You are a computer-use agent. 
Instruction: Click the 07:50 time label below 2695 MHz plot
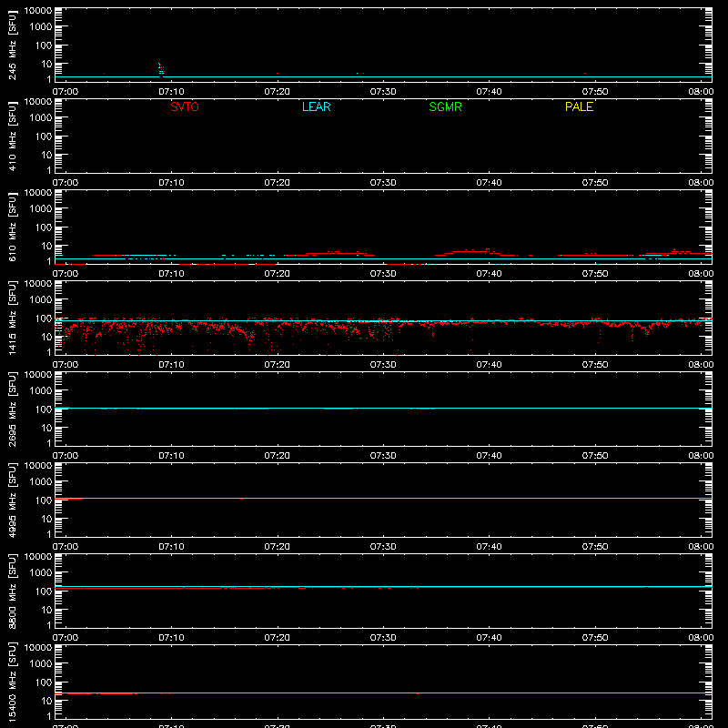595,456
